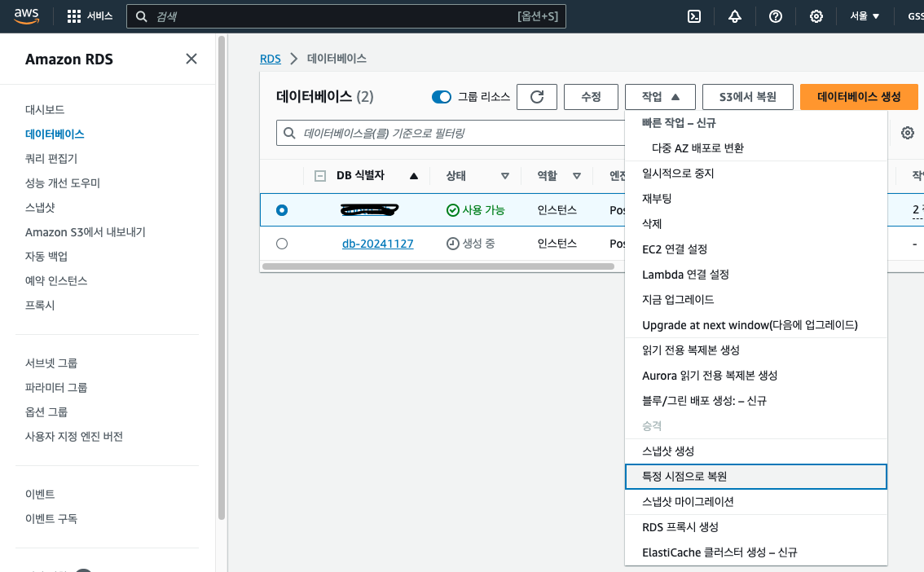Click the 생성 중 clock status icon
Image resolution: width=924 pixels, height=572 pixels.
(452, 244)
